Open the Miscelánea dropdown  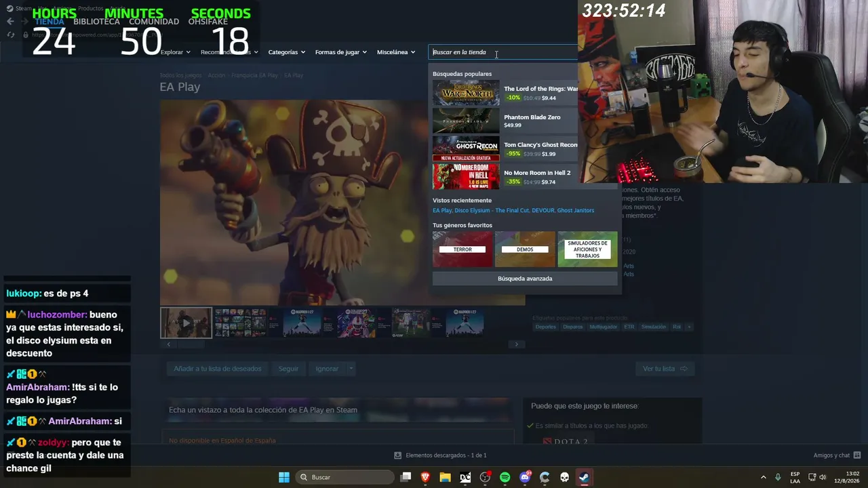(396, 52)
